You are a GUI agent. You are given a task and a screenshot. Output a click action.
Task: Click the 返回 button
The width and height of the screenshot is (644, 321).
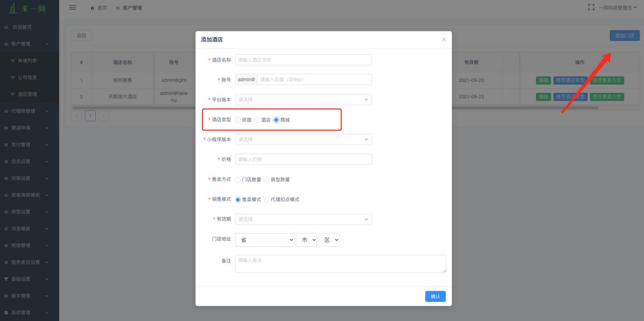tap(81, 35)
